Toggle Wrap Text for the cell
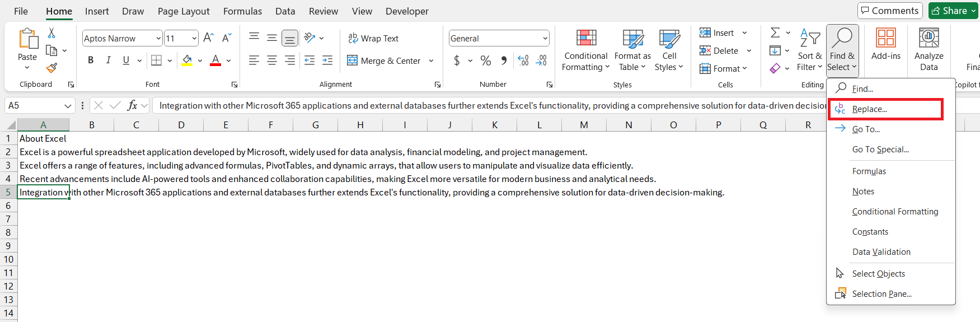The image size is (980, 322). click(373, 38)
